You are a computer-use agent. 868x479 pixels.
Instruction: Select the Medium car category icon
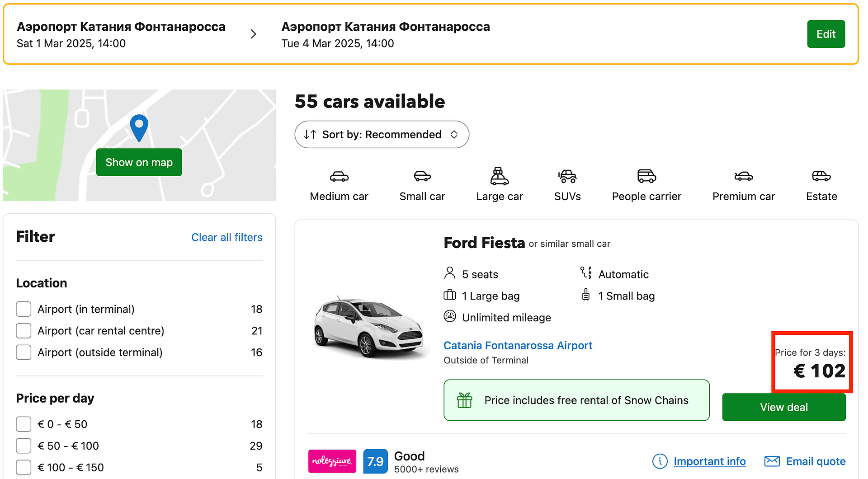coord(339,176)
